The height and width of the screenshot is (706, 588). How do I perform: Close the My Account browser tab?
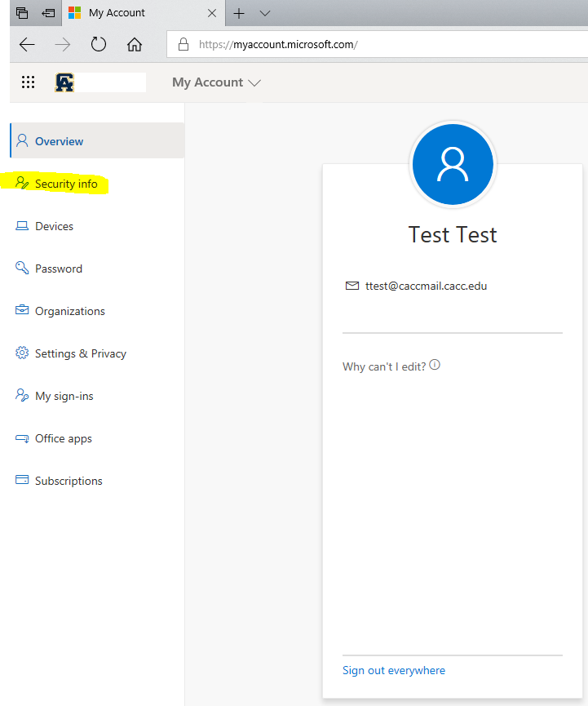point(212,14)
